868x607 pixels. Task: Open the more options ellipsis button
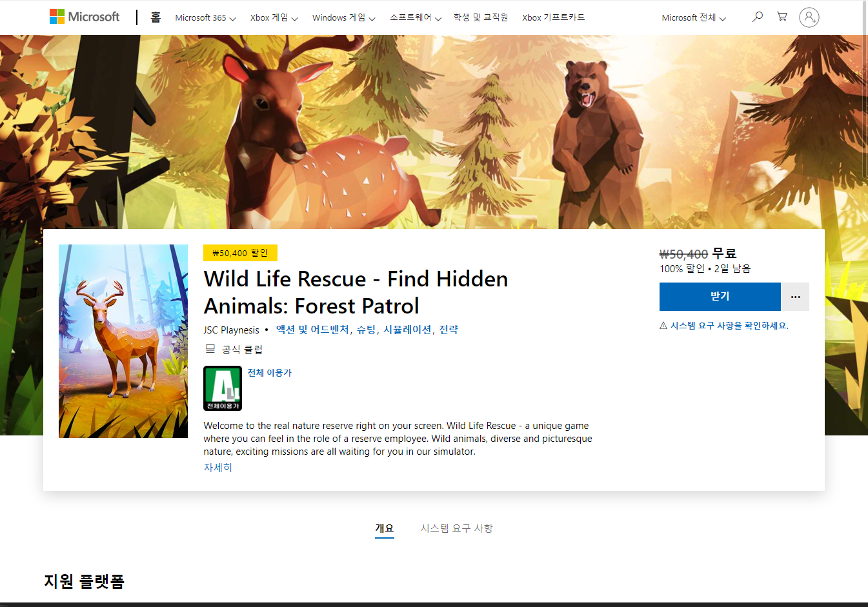(796, 297)
